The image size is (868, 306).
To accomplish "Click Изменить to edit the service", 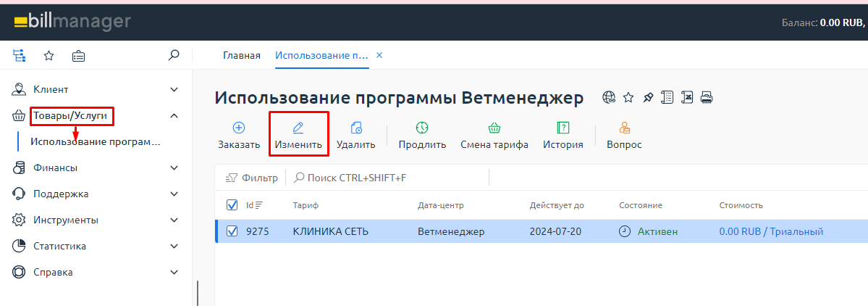I will tap(298, 136).
